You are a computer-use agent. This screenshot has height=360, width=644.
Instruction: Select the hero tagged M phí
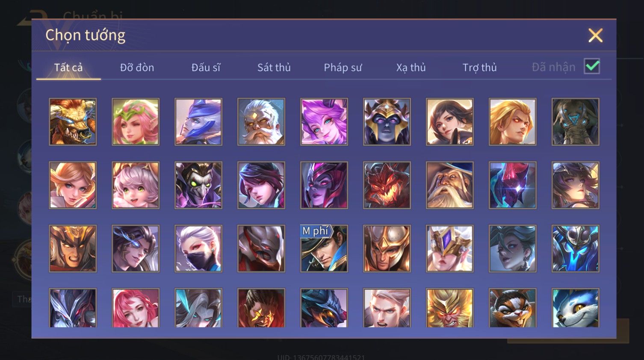(x=324, y=248)
